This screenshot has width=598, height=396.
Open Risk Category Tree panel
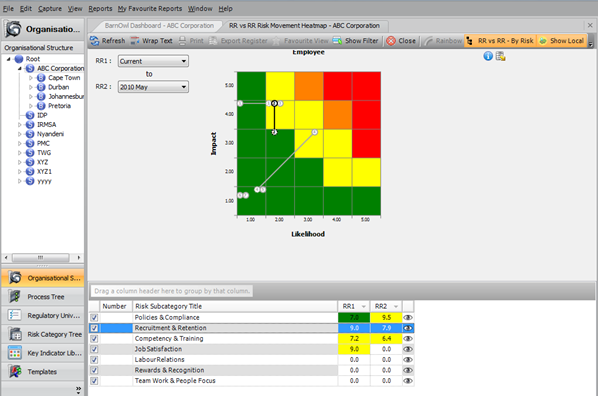(x=43, y=334)
